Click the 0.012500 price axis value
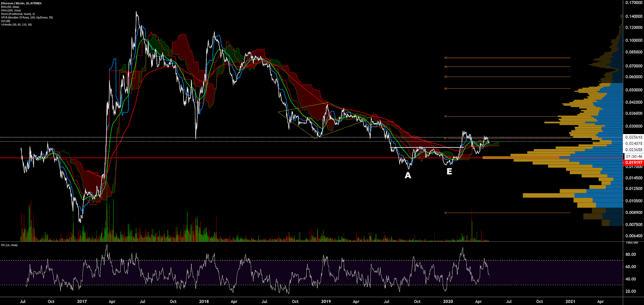This screenshot has width=644, height=305. pyautogui.click(x=634, y=188)
